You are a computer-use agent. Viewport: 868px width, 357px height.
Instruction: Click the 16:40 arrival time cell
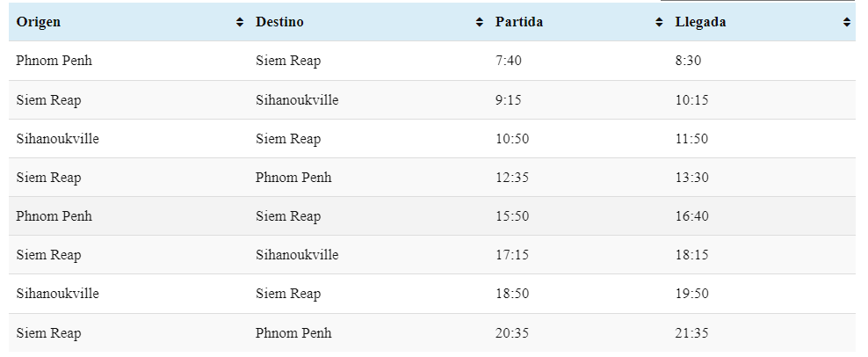pos(691,216)
